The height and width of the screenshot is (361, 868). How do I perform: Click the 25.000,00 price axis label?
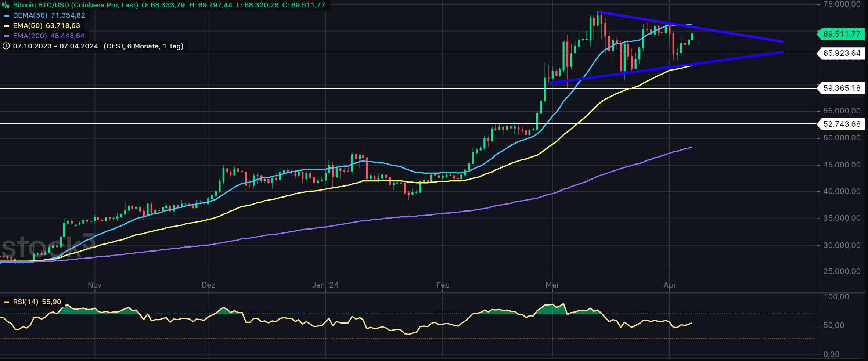point(842,271)
